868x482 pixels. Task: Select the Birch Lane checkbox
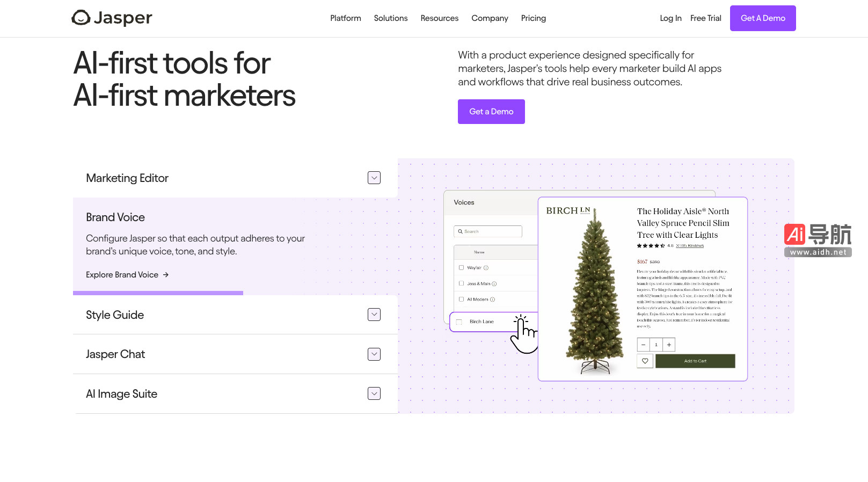point(459,322)
